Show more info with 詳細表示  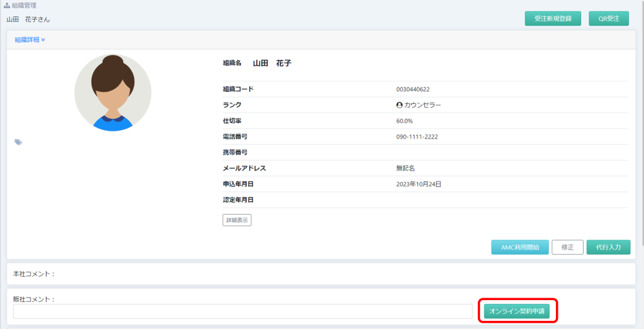[x=237, y=220]
